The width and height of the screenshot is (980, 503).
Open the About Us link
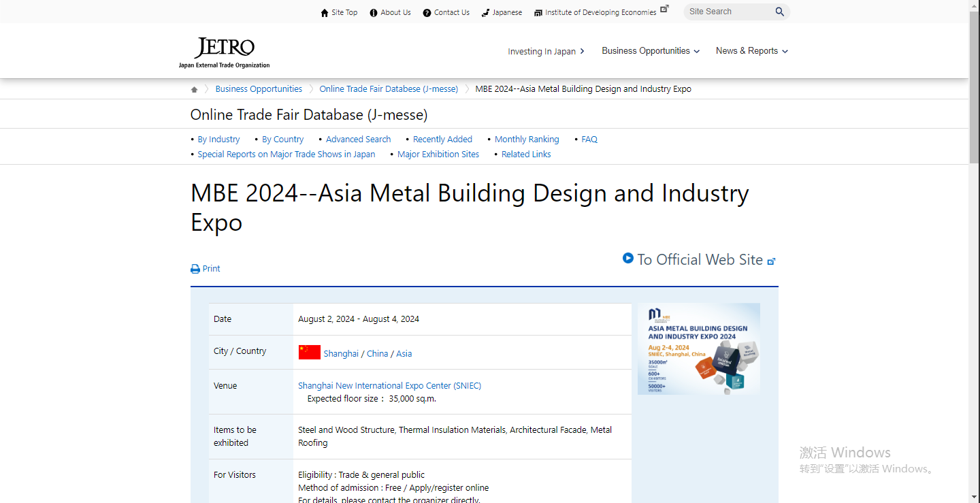coord(395,12)
